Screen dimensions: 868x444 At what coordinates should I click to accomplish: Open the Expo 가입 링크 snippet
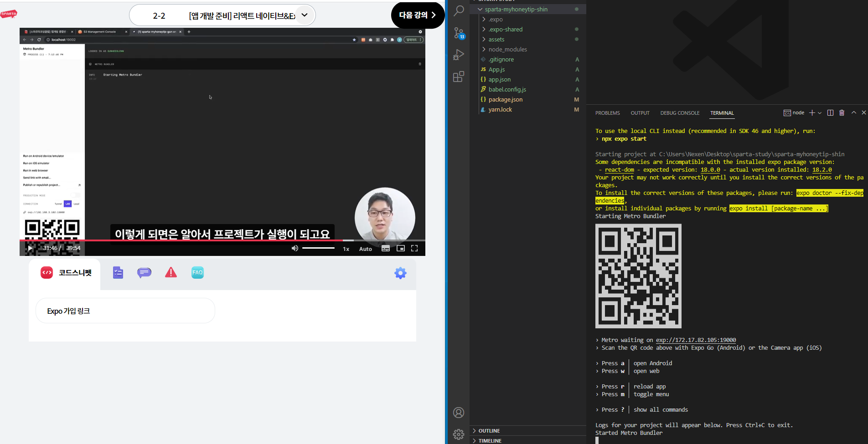[x=125, y=311]
